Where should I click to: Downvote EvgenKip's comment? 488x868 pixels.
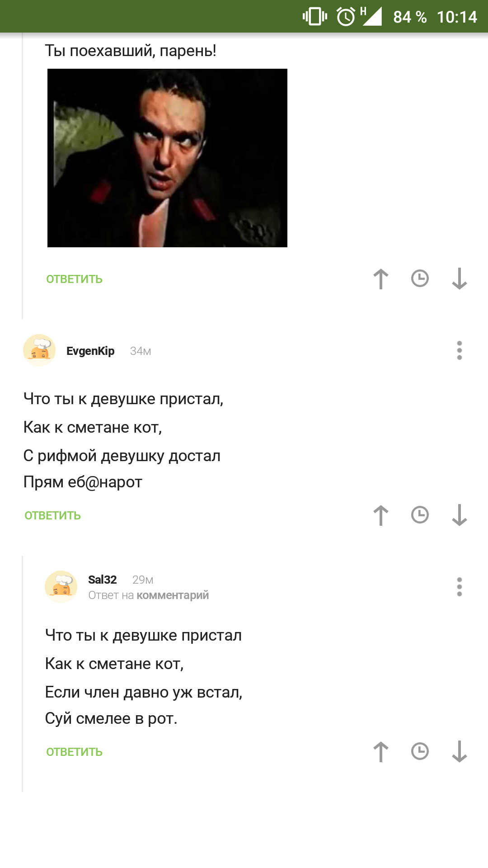point(460,515)
